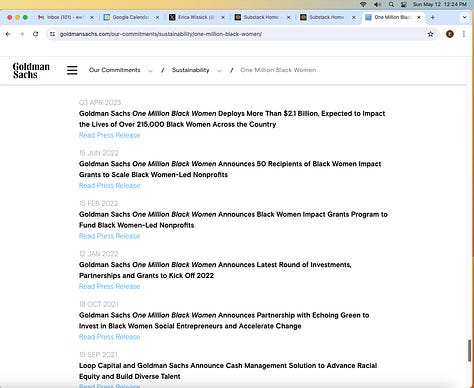Bookmark this page with the star
This screenshot has width=474, height=388.
click(x=430, y=34)
